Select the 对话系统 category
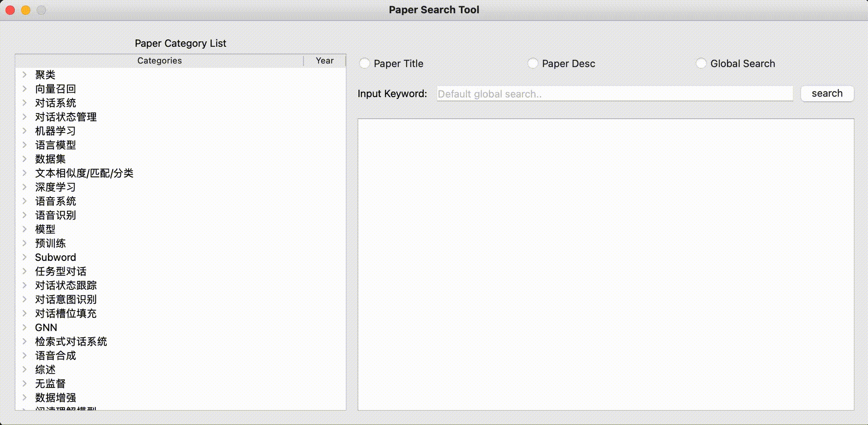This screenshot has height=425, width=868. coord(56,103)
